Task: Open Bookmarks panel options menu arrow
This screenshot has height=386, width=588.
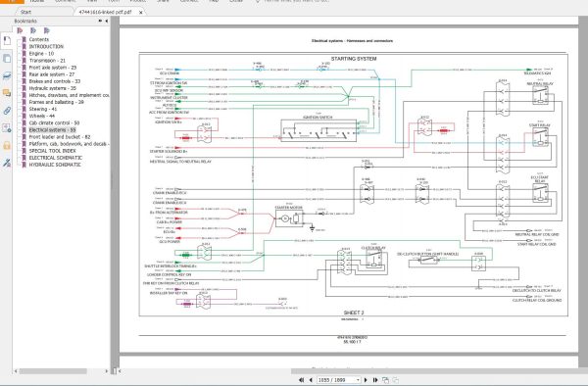Action: coord(100,21)
